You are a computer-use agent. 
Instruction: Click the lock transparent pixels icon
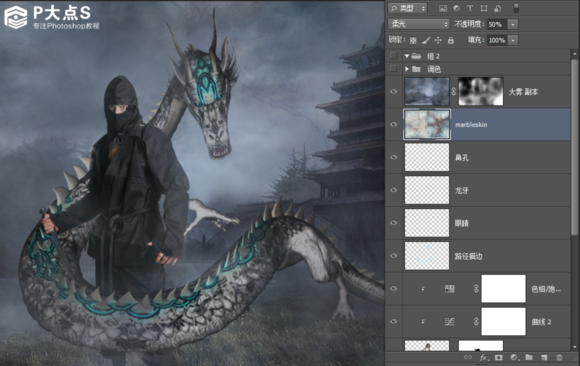click(413, 40)
